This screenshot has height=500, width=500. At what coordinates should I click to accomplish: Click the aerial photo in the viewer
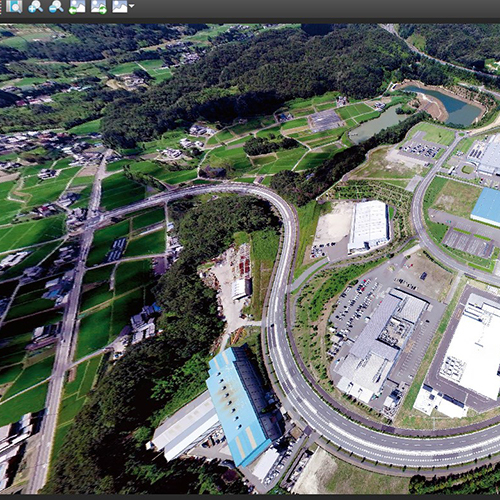click(250, 259)
